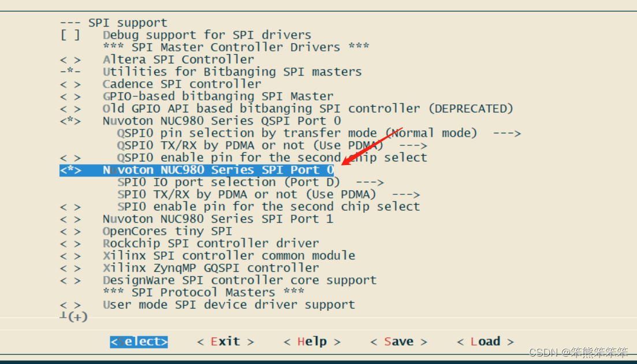Open the Help screen
The height and width of the screenshot is (364, 637).
click(x=311, y=341)
